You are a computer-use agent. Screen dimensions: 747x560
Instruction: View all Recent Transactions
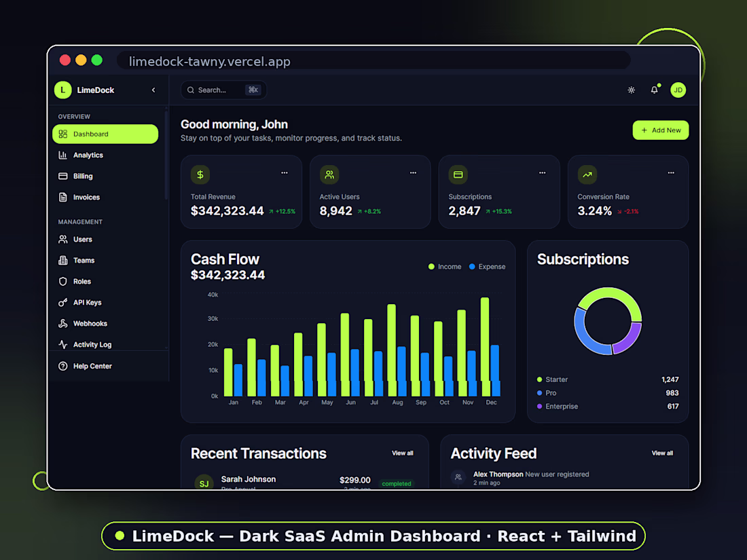pyautogui.click(x=403, y=453)
